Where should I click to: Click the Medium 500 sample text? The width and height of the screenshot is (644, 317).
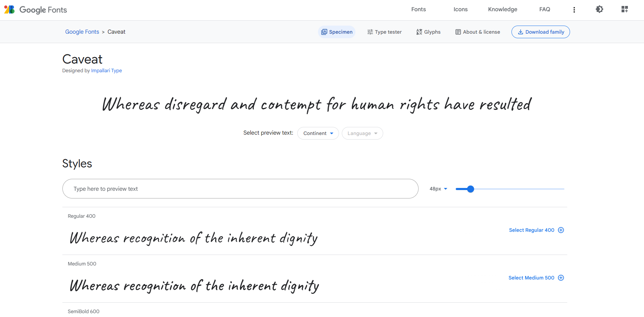pyautogui.click(x=194, y=286)
